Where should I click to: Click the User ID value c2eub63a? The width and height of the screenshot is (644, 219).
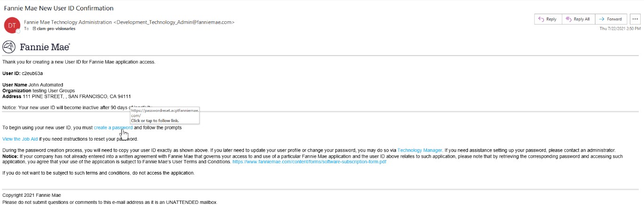pyautogui.click(x=32, y=74)
